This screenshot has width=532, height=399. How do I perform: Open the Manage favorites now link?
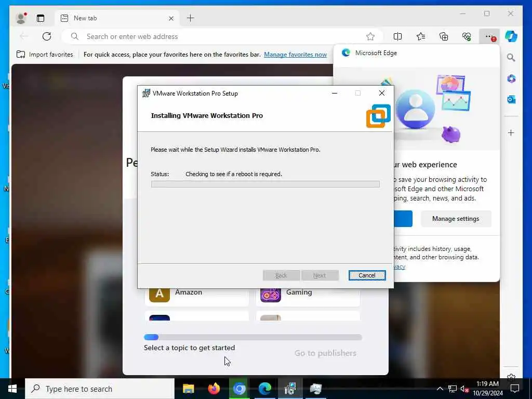[295, 54]
